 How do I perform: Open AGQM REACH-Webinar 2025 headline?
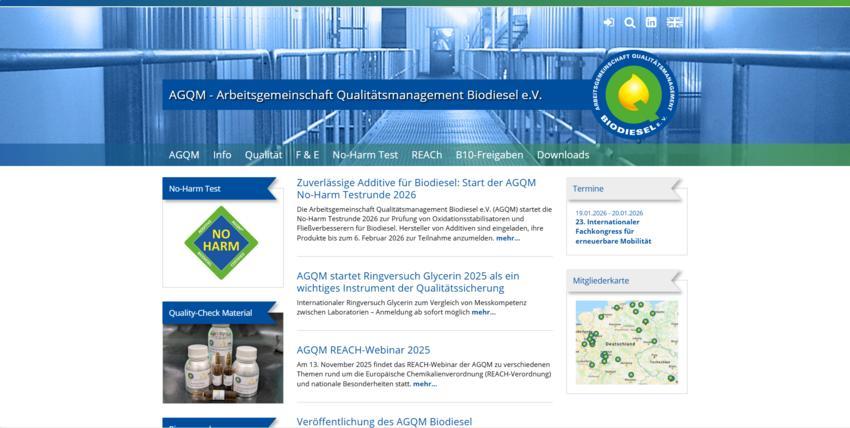363,350
